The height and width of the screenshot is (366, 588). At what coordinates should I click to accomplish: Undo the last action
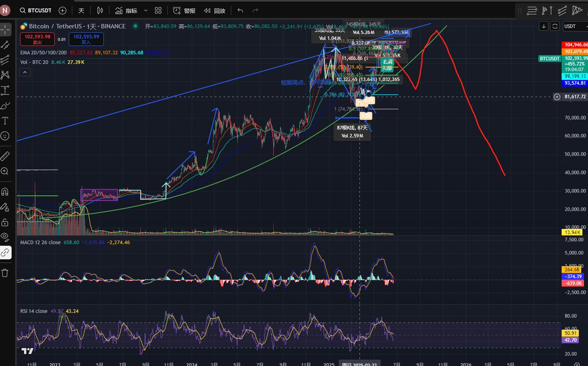(240, 10)
